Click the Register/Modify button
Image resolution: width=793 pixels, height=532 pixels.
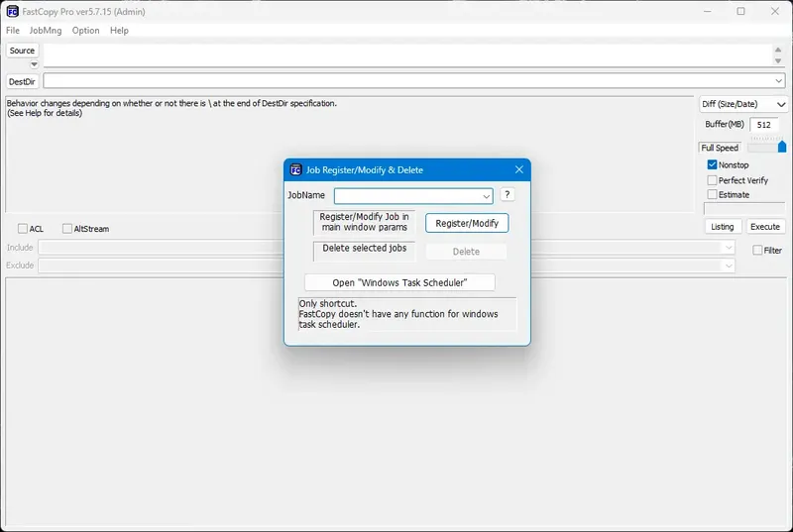(x=467, y=223)
